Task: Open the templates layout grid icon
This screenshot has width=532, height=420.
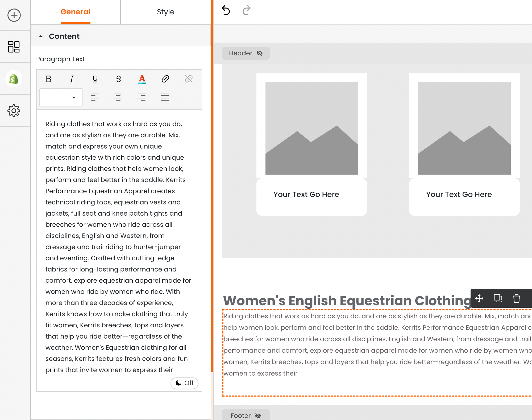Action: coord(14,47)
